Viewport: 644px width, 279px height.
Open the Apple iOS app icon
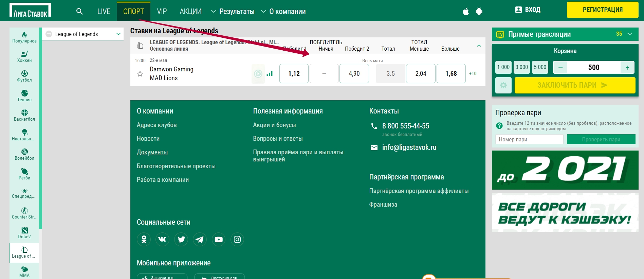pyautogui.click(x=466, y=12)
